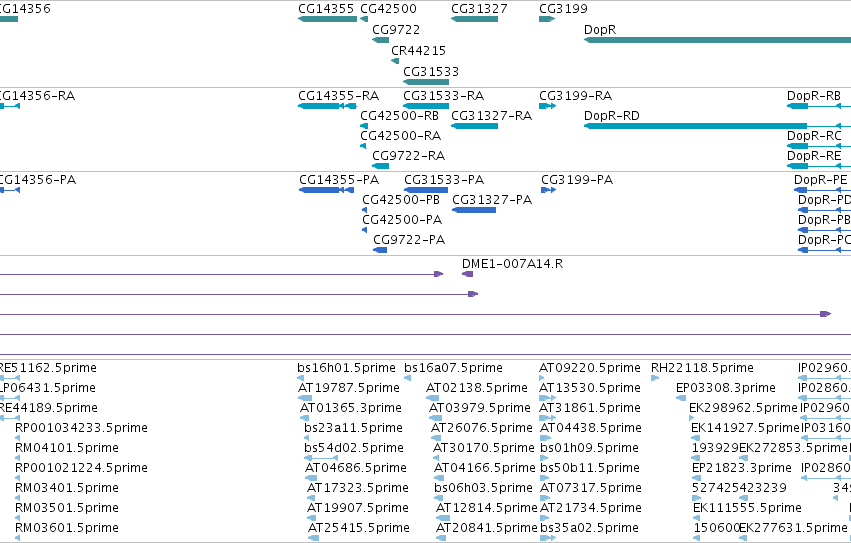Click the DME1-007A14.R clone label
Image resolution: width=851 pixels, height=543 pixels.
[x=512, y=264]
